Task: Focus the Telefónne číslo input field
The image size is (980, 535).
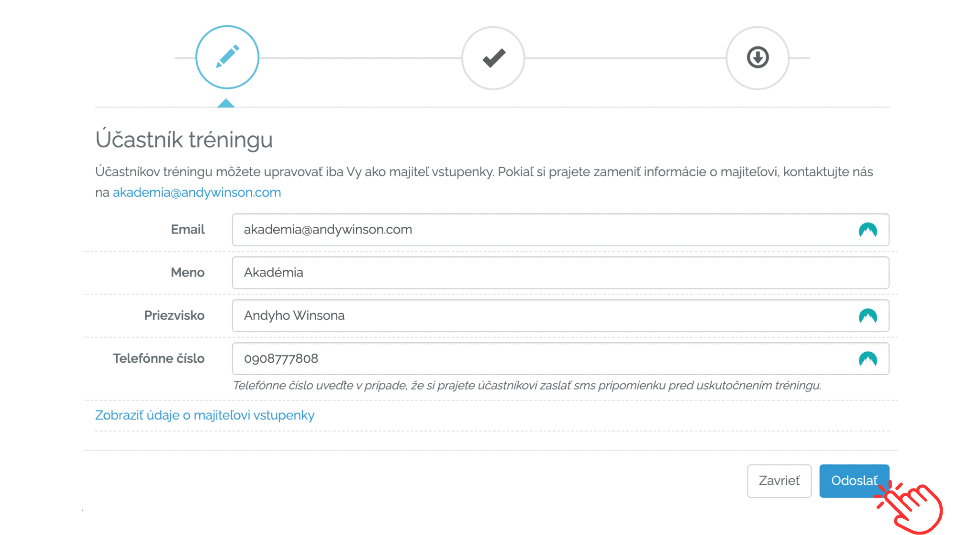Action: (x=560, y=359)
